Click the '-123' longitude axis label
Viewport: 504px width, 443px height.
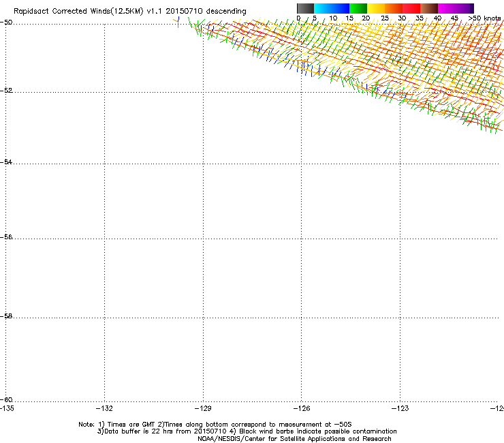pos(400,408)
